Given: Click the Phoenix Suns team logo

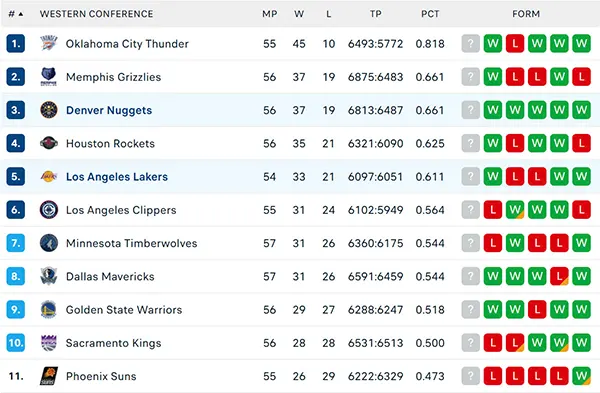Looking at the screenshot, I should [x=49, y=376].
